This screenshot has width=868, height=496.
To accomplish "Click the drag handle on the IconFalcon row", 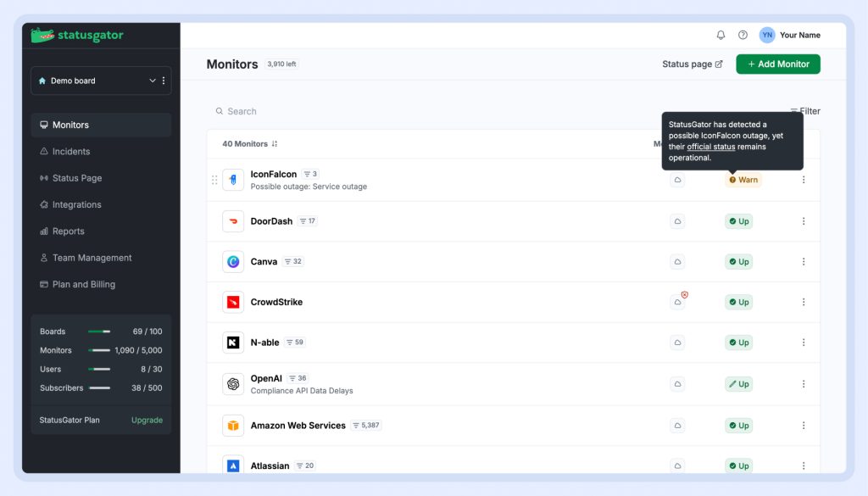I will tap(214, 180).
